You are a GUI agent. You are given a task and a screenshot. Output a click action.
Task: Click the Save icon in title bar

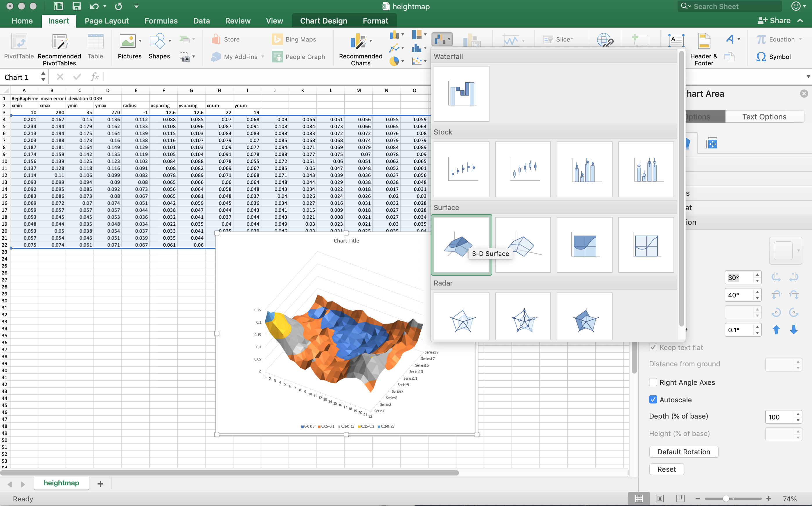(x=76, y=6)
